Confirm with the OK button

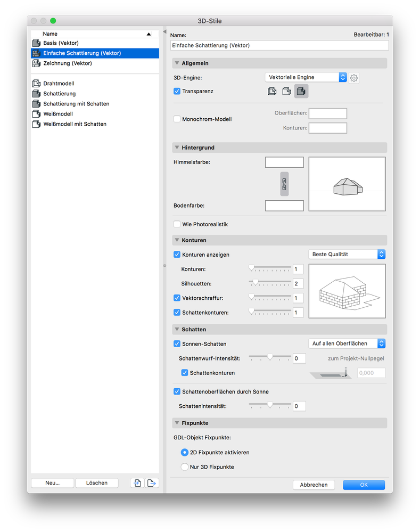pos(364,485)
